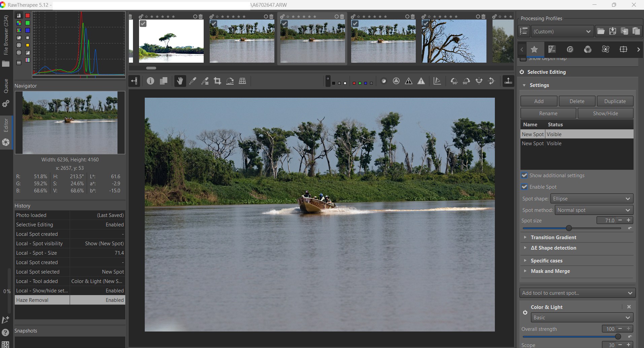Screen dimensions: 644x348
Task: Click the photo info icon
Action: pyautogui.click(x=150, y=81)
